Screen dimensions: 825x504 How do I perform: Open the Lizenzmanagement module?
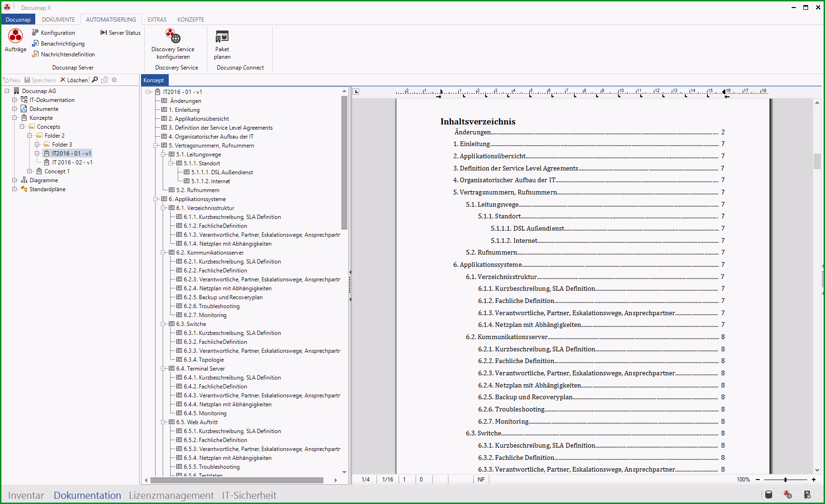point(171,495)
